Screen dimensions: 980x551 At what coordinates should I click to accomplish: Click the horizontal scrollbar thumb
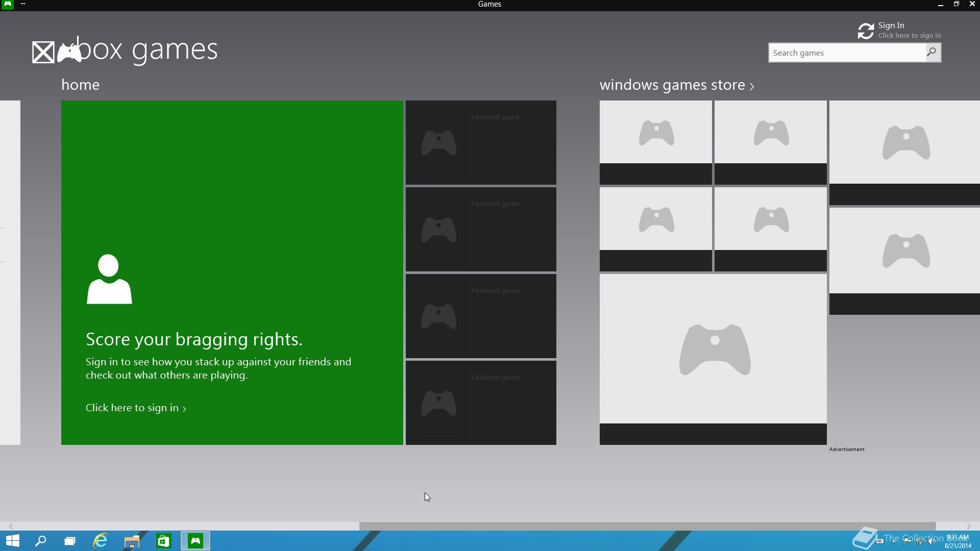click(x=647, y=526)
